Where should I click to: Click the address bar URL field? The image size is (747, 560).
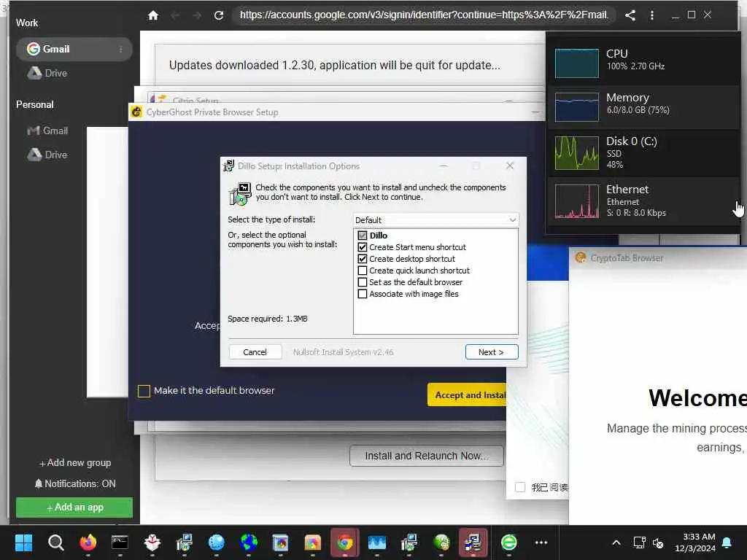tap(424, 15)
